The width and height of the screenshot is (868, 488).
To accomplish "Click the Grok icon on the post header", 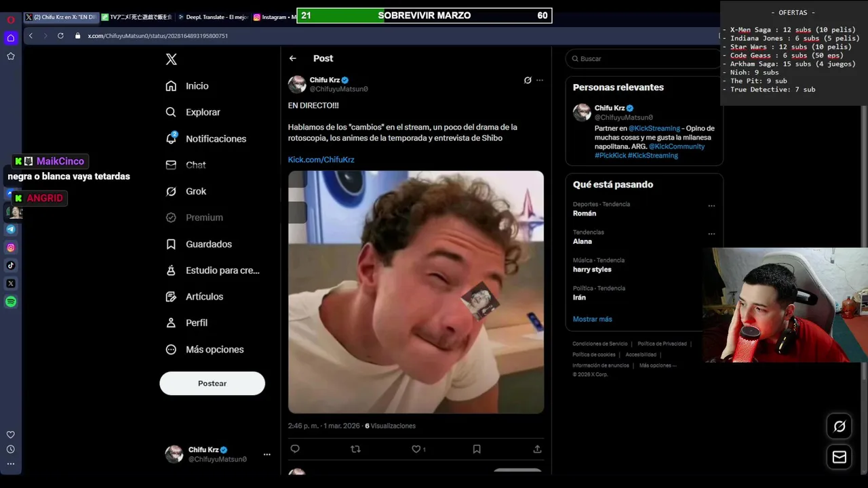I will click(528, 80).
